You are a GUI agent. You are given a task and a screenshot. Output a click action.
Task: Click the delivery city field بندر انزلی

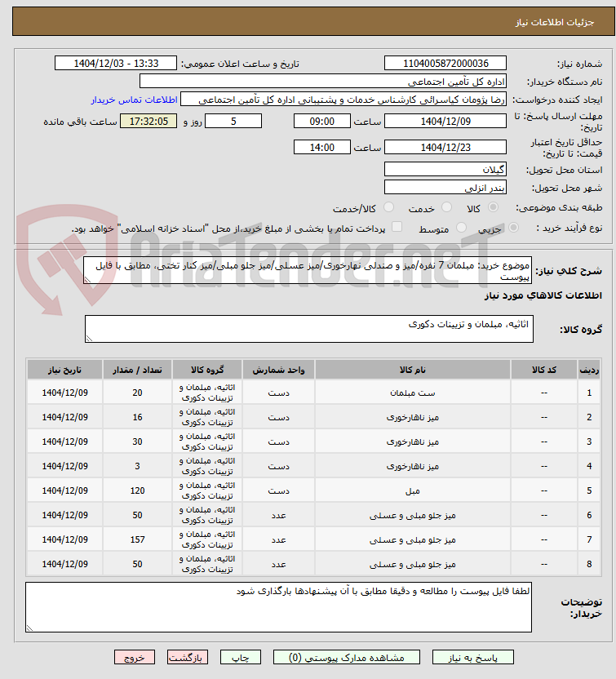[445, 188]
